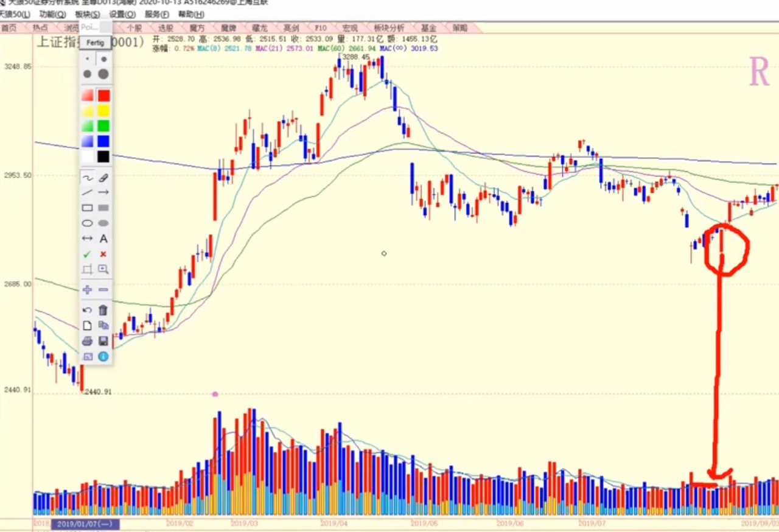Viewport: 779px width, 532px height.
Task: Choose the crop selection tool
Action: click(x=88, y=269)
